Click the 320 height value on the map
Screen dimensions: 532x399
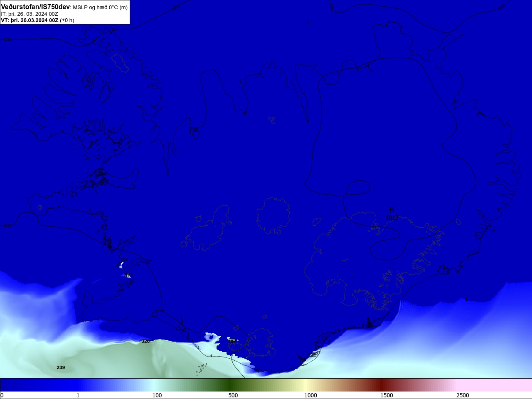coord(145,341)
